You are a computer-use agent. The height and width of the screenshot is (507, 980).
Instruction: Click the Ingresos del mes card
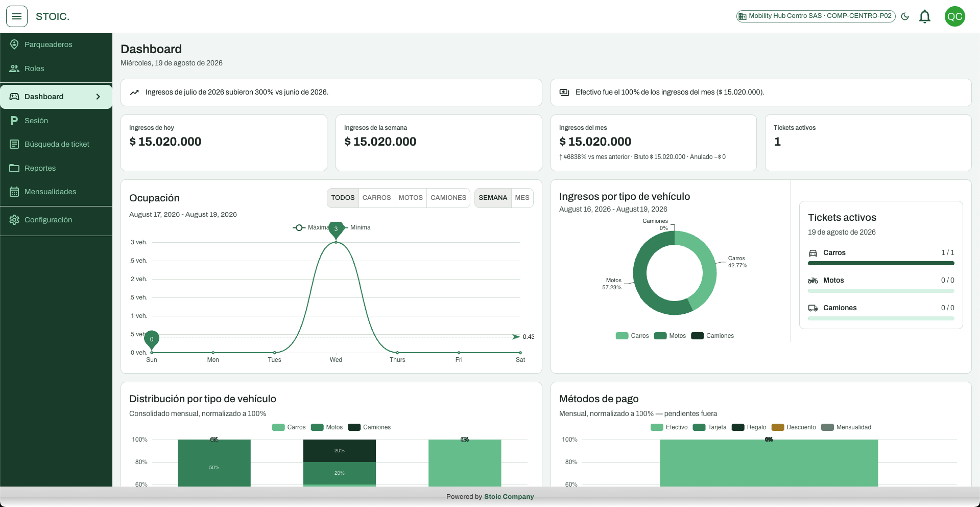point(654,143)
